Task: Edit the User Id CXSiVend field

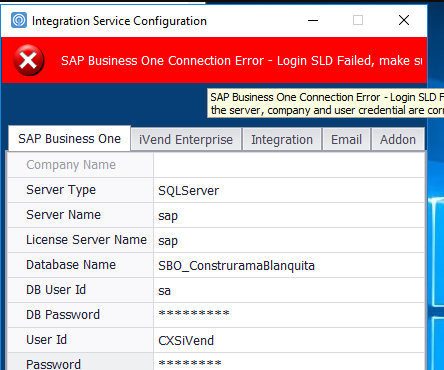Action: [289, 340]
